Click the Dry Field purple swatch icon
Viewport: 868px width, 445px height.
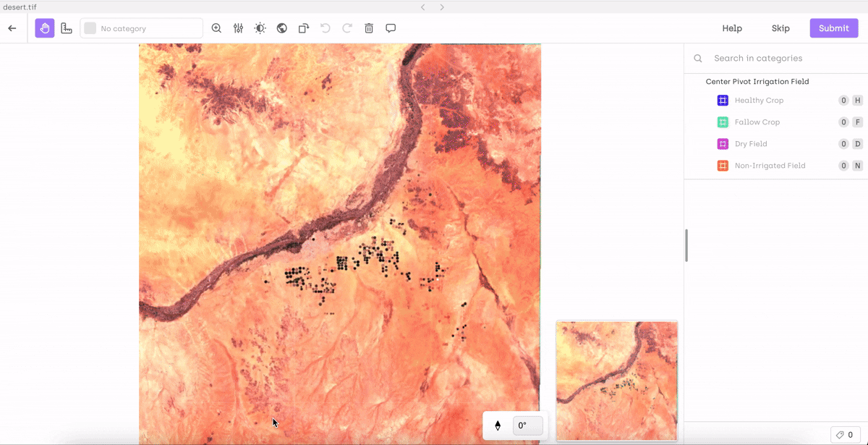pyautogui.click(x=723, y=144)
